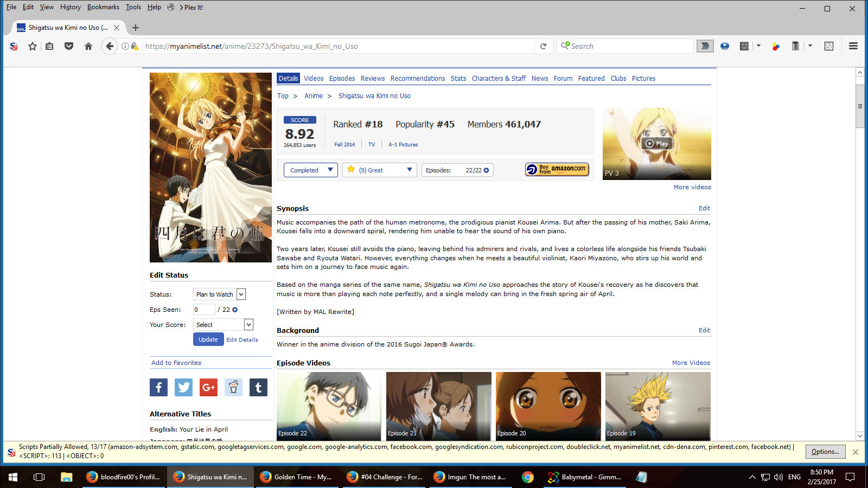This screenshot has height=488, width=868.
Task: Expand the (9) Great score dropdown
Action: coord(379,170)
